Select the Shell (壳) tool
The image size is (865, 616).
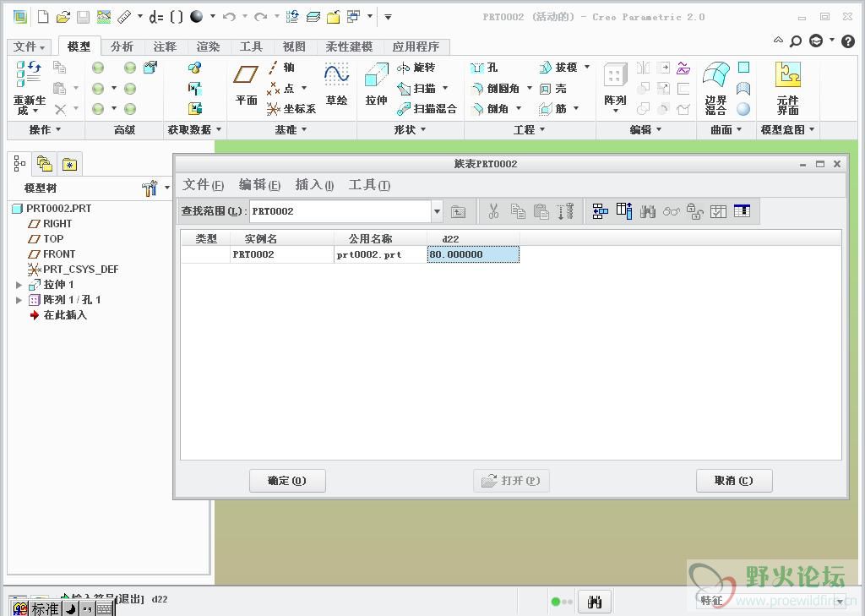pos(553,89)
